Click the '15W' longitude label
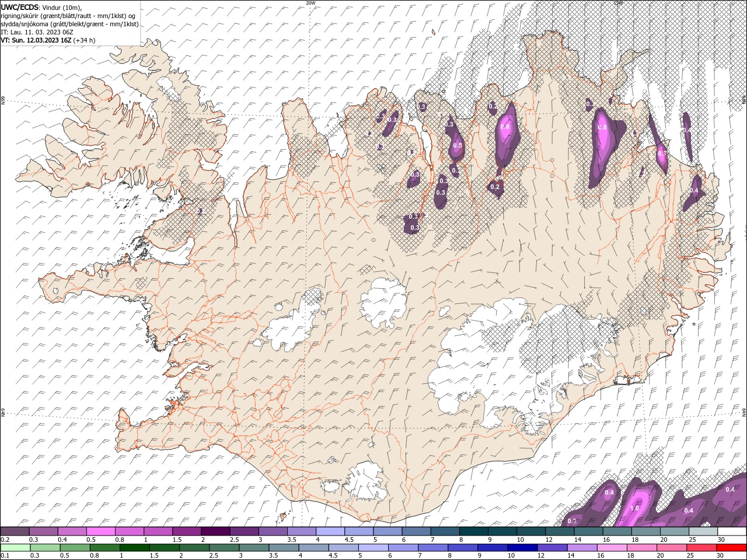747x560 pixels. [x=618, y=3]
